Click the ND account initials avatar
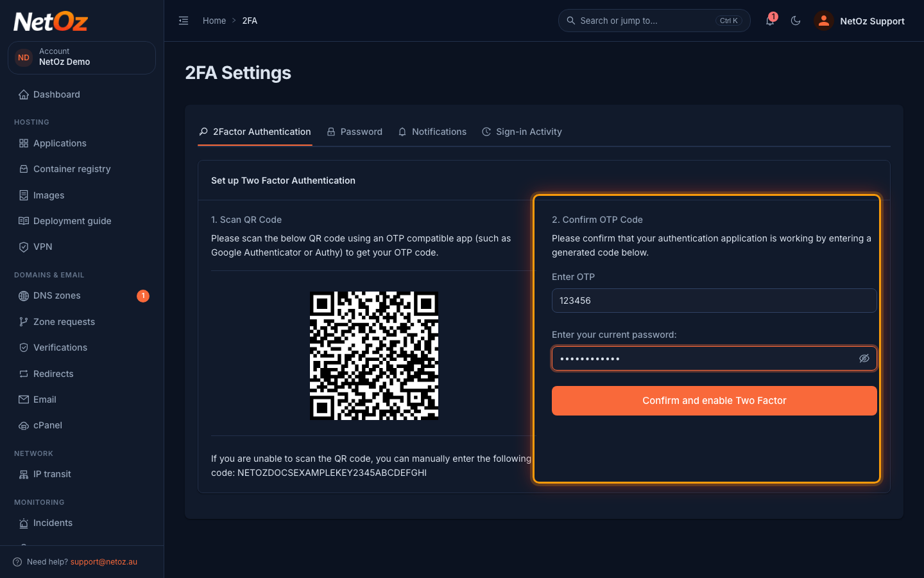924x578 pixels. coord(24,58)
